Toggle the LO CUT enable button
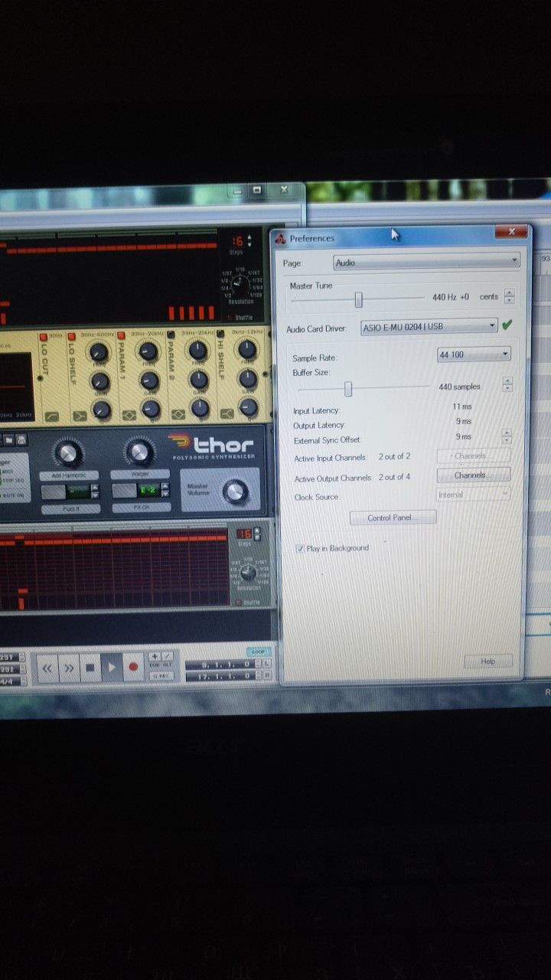The height and width of the screenshot is (980, 551). click(44, 335)
